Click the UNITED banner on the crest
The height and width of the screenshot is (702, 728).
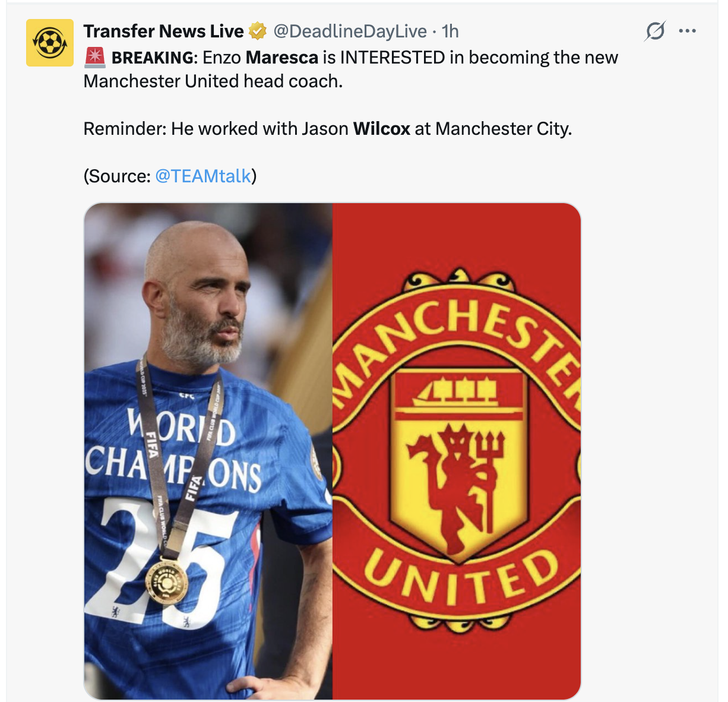click(461, 575)
